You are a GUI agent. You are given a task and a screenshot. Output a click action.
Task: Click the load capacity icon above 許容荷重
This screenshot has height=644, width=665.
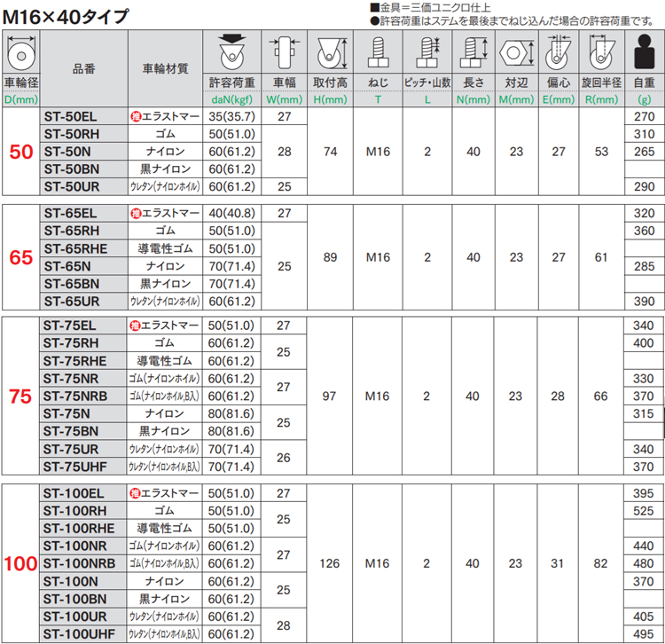pos(231,53)
